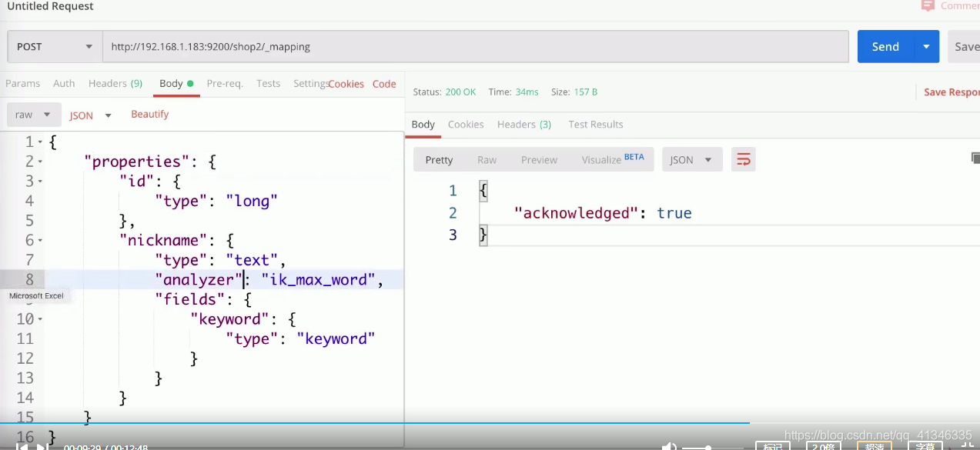The width and height of the screenshot is (980, 450).
Task: Collapse the "id" fold arrow on line 3
Action: coord(40,182)
